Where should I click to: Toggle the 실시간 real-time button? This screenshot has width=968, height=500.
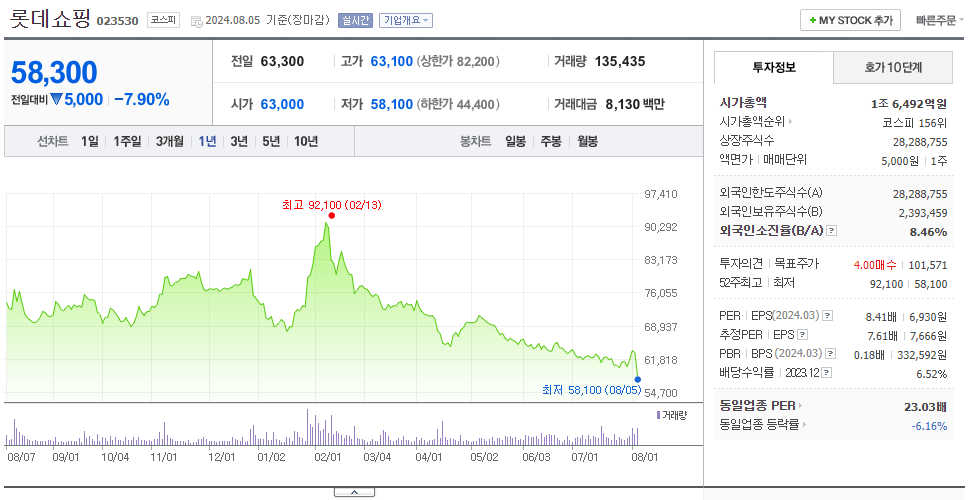point(355,20)
